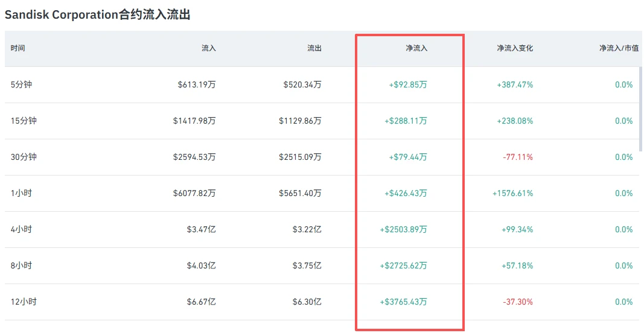Click net inflow +$426.43万

(x=406, y=193)
